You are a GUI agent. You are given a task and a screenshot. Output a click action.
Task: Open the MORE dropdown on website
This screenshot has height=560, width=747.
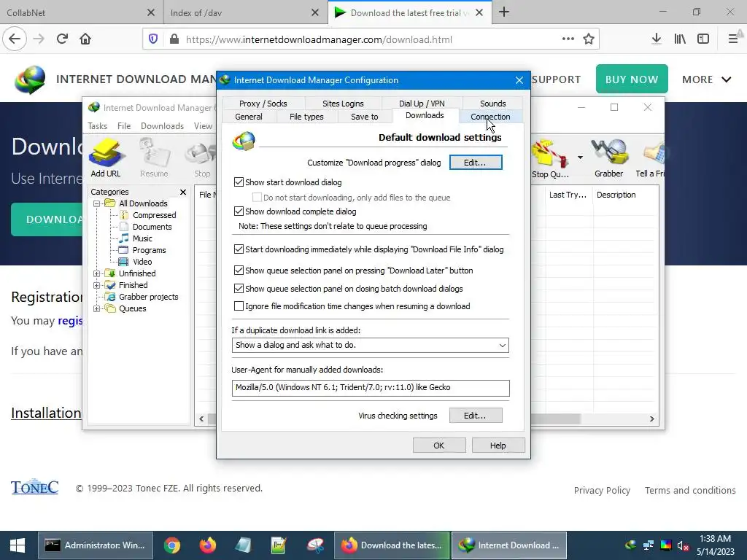point(706,79)
